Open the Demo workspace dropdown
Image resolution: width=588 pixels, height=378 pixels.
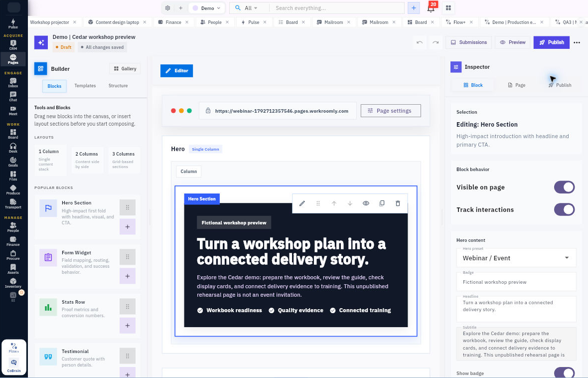207,8
